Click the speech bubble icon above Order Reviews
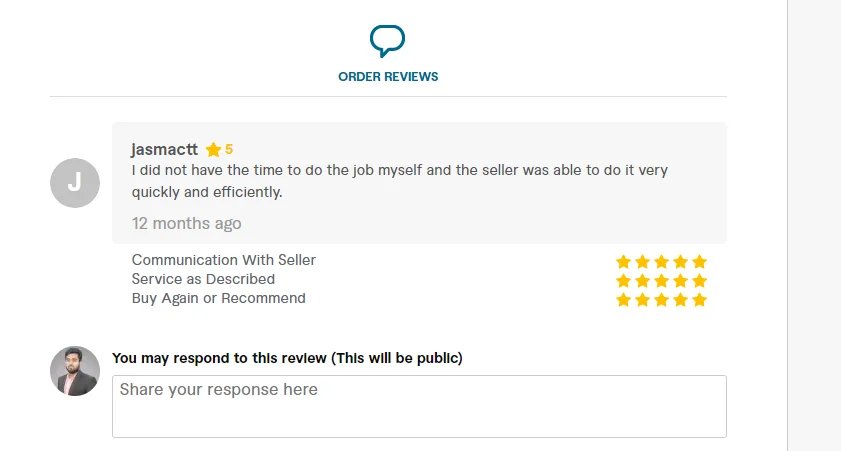 pyautogui.click(x=387, y=41)
